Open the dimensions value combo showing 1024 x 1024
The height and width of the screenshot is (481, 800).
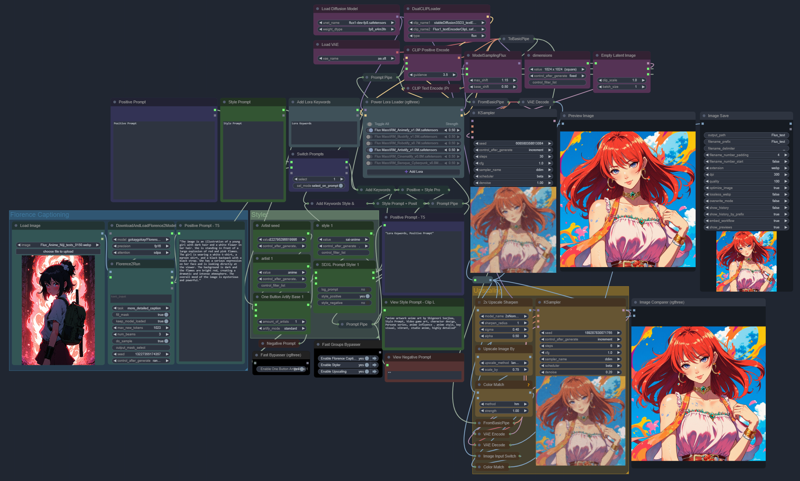(557, 69)
